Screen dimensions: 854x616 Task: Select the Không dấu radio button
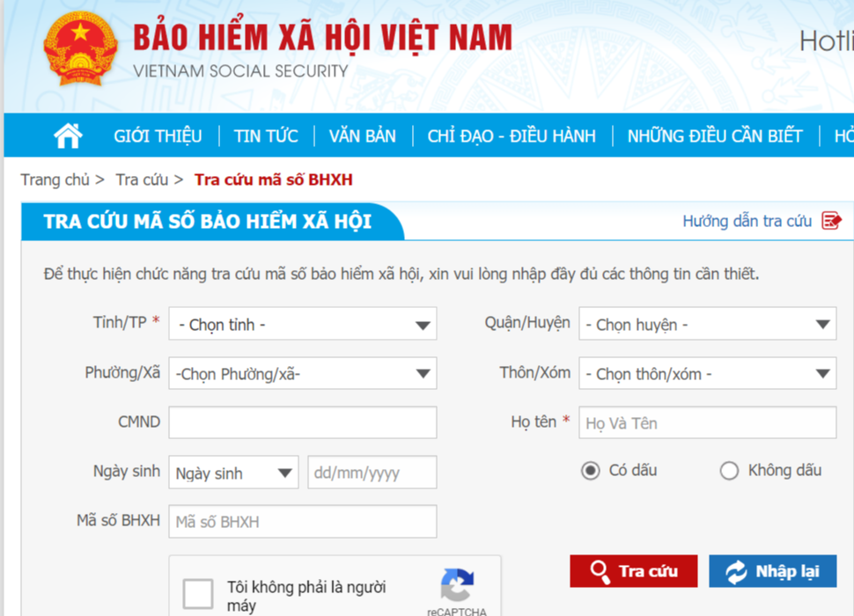(x=729, y=470)
